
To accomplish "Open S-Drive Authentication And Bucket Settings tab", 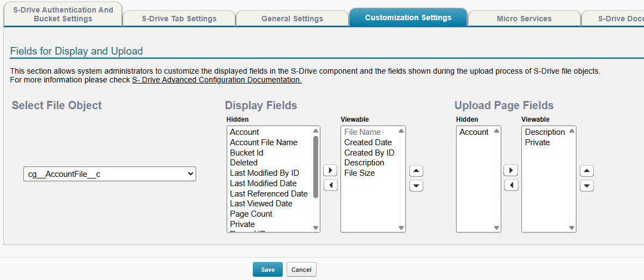I will pyautogui.click(x=63, y=14).
